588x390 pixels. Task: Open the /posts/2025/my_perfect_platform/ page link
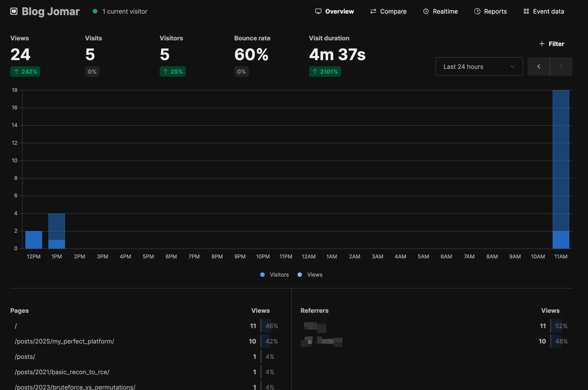pos(64,341)
